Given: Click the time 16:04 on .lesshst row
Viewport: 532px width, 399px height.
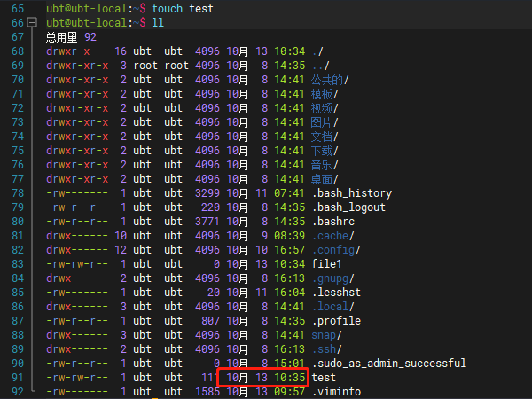Looking at the screenshot, I should click(x=289, y=293).
